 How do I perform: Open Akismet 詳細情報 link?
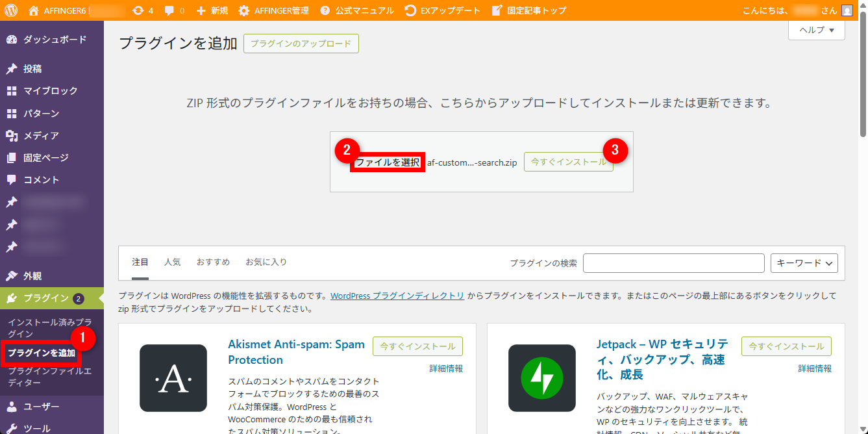[x=446, y=368]
